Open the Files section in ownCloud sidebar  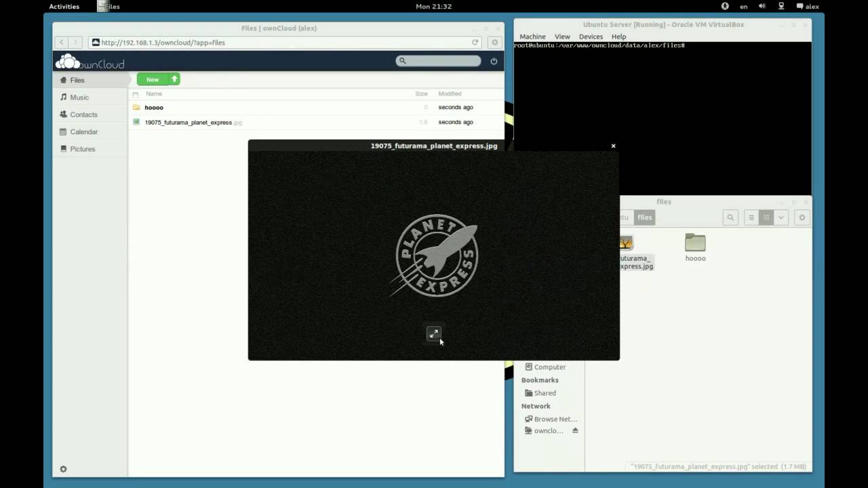coord(91,80)
